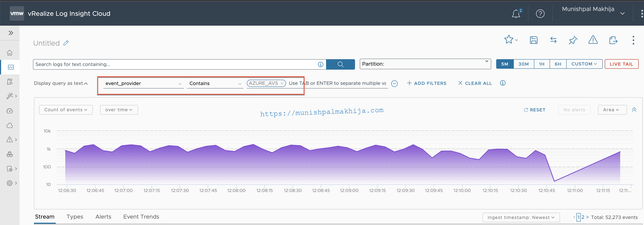Switch to the Event Trends tab
644x225 pixels.
[x=141, y=217]
